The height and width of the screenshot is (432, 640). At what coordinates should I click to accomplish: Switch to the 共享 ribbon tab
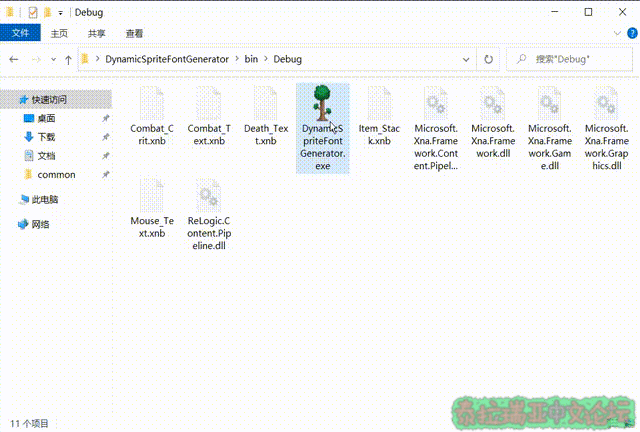pyautogui.click(x=97, y=33)
